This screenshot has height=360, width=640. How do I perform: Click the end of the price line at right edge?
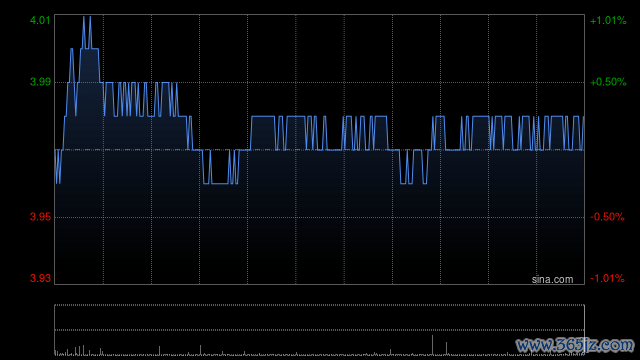click(x=583, y=118)
